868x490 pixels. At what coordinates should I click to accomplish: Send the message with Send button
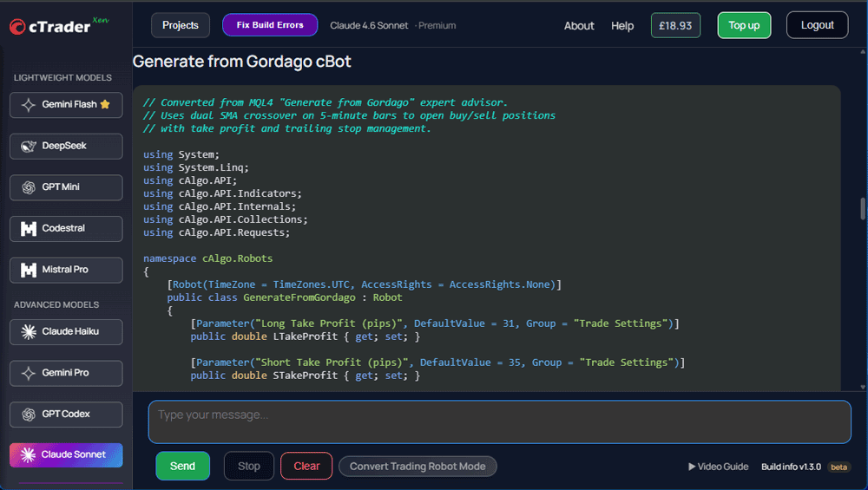pos(182,467)
